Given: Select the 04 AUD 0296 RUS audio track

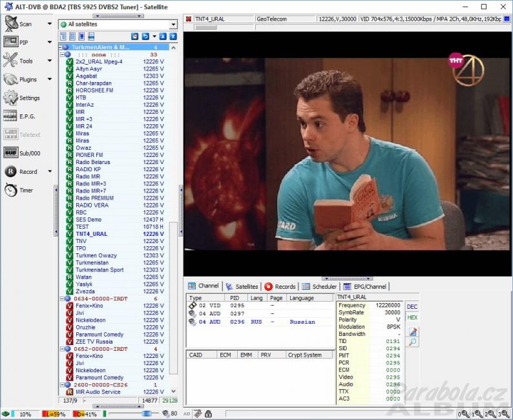Looking at the screenshot, I should click(x=260, y=322).
